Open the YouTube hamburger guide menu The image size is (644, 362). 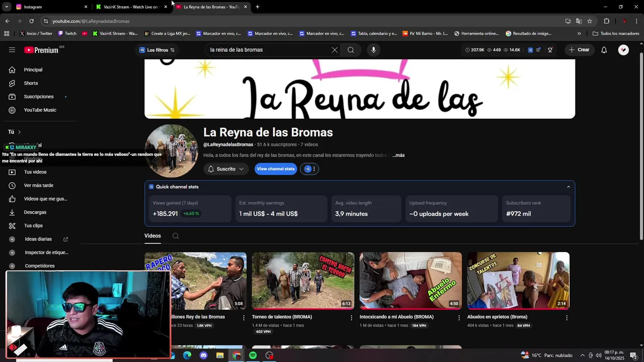coord(12,50)
